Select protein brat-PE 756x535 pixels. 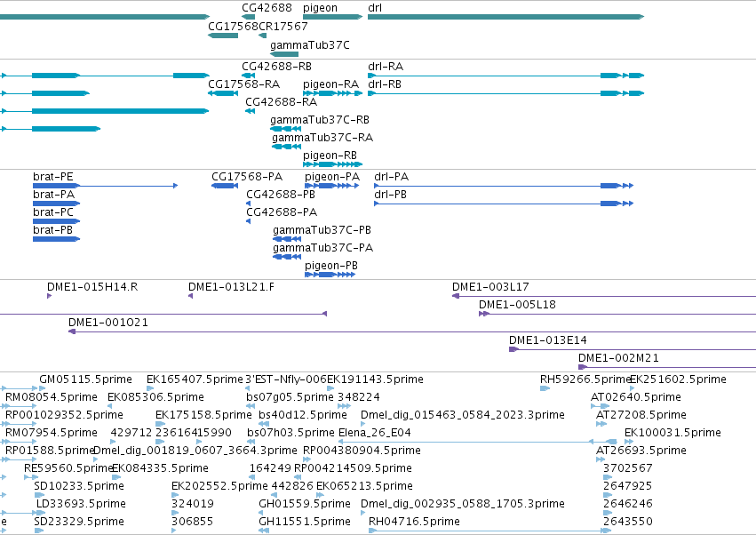[x=53, y=177]
